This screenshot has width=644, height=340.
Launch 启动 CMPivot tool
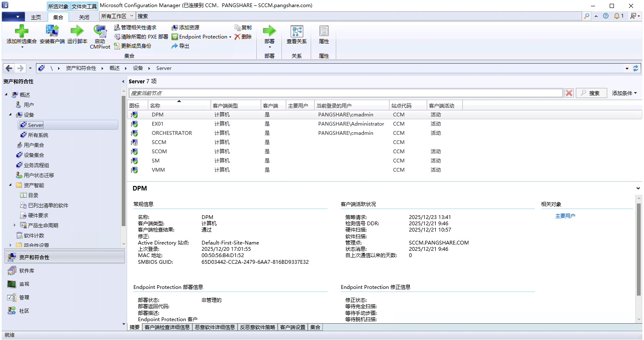click(100, 37)
